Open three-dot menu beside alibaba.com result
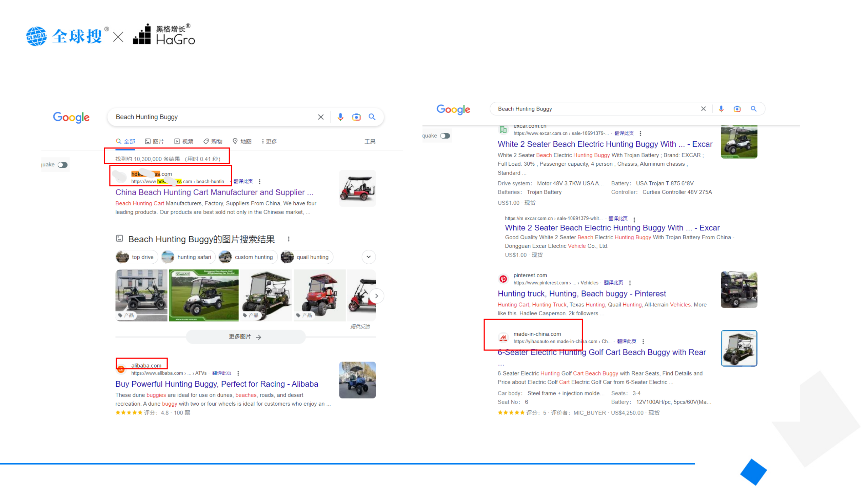 tap(238, 373)
